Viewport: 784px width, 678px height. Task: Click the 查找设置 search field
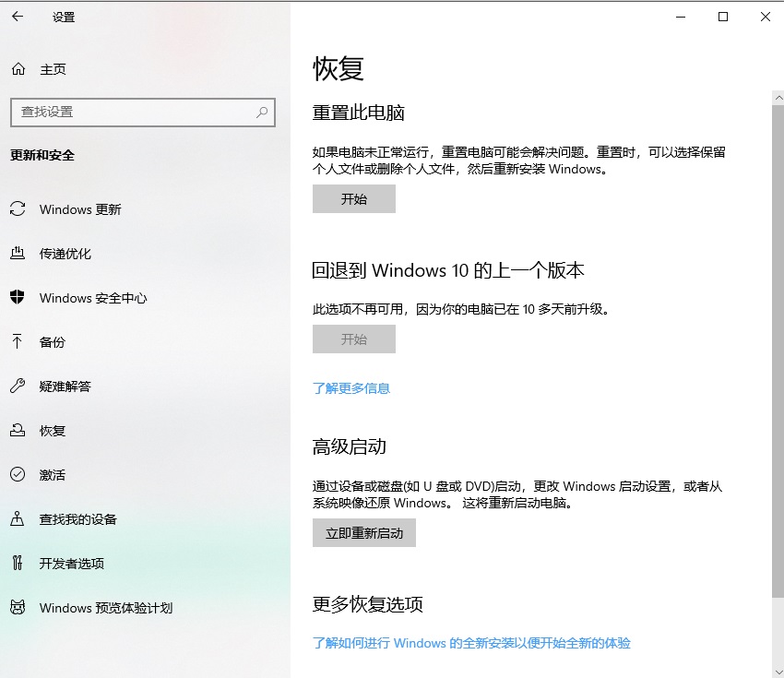coord(142,112)
